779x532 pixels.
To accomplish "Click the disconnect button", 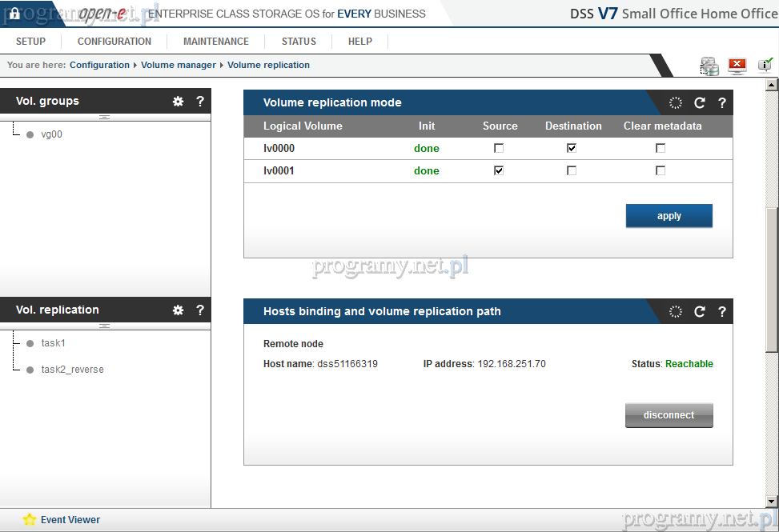I will point(669,415).
